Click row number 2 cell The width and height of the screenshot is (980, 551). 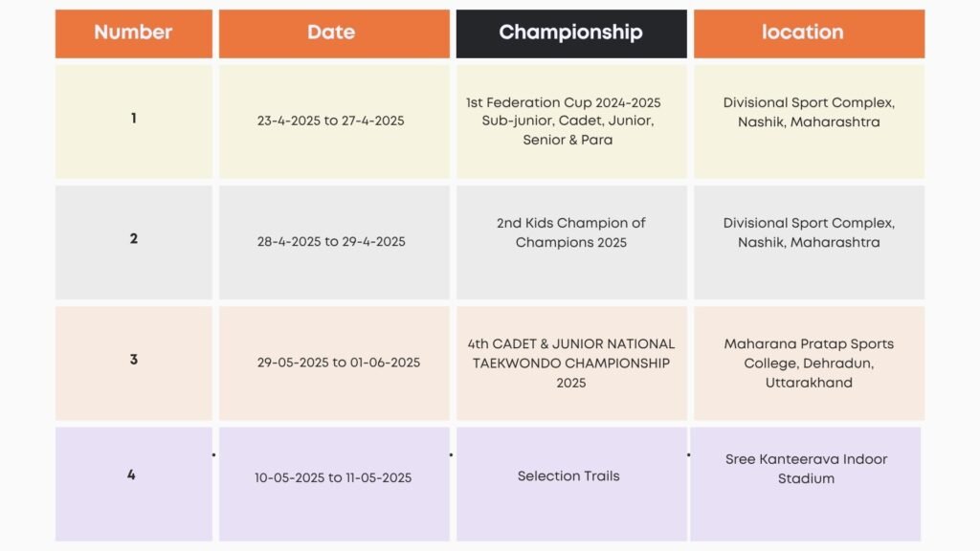[x=133, y=239]
